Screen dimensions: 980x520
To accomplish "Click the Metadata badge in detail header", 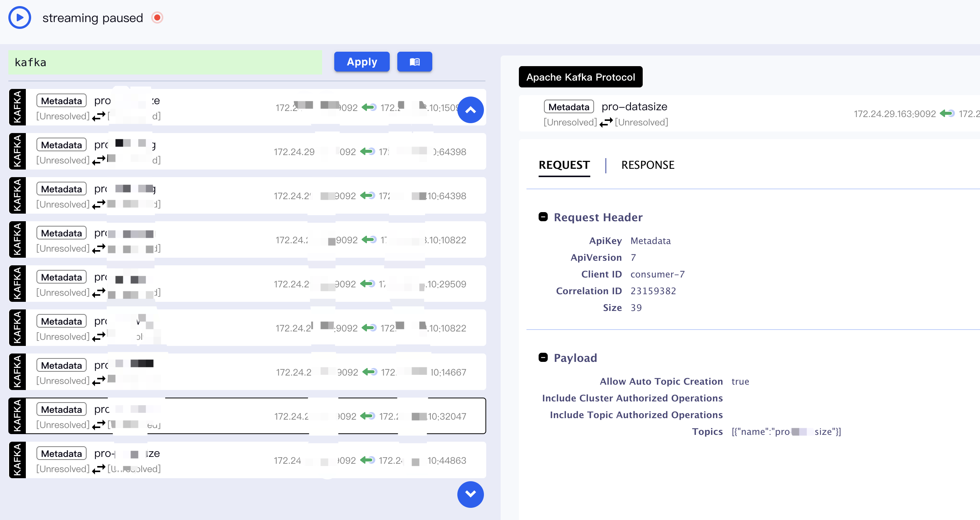I will click(x=569, y=106).
